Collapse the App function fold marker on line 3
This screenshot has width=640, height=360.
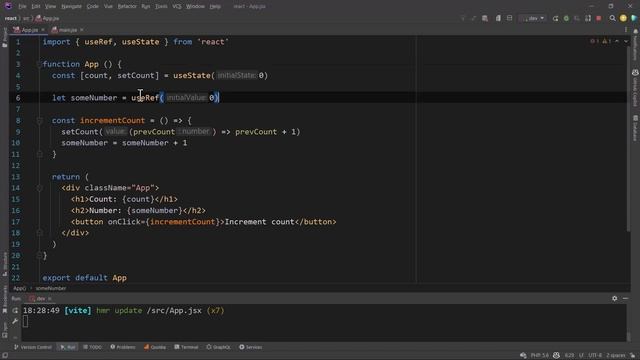(39, 64)
